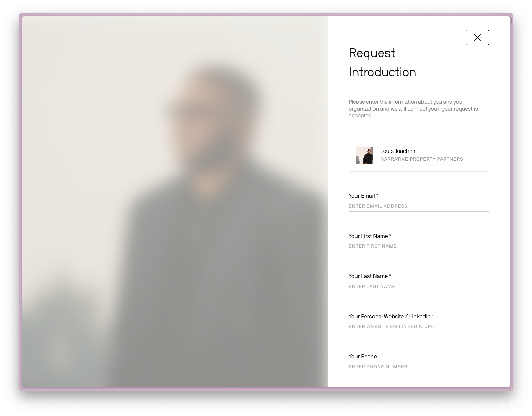Focus the Enter First Name field
Screen dimensions: 532x416
click(419, 246)
